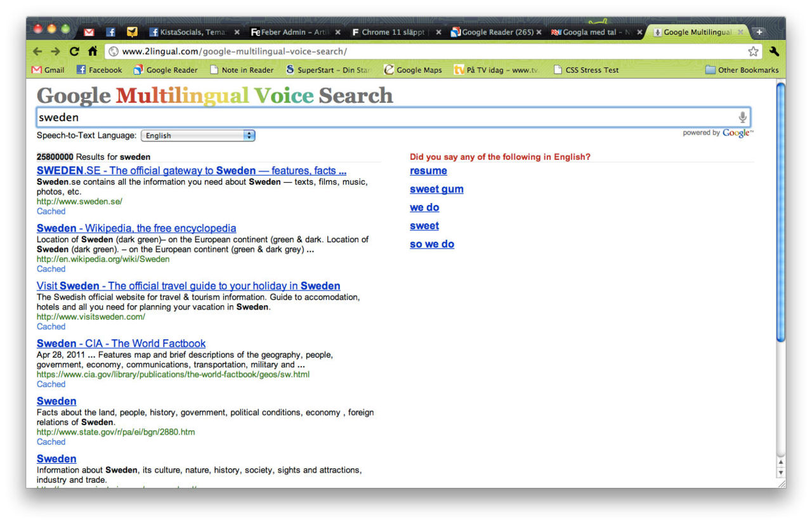Open the Chrome wrench settings menu
This screenshot has height=524, width=812.
point(773,51)
